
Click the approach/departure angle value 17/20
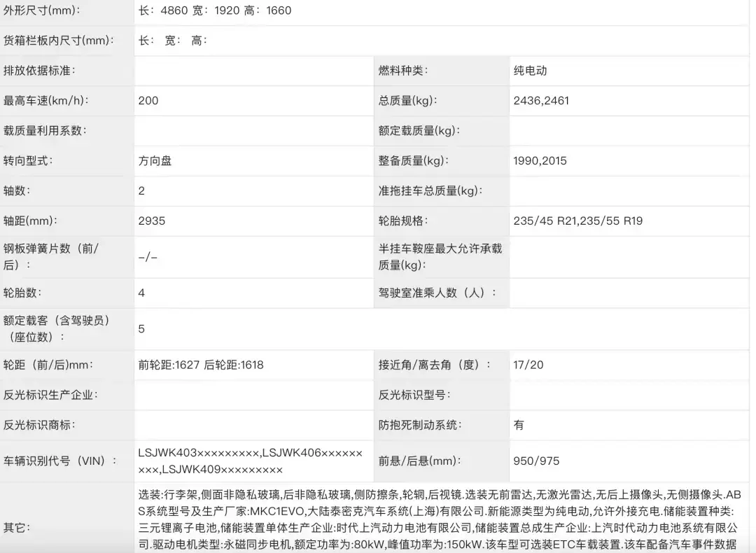[528, 365]
